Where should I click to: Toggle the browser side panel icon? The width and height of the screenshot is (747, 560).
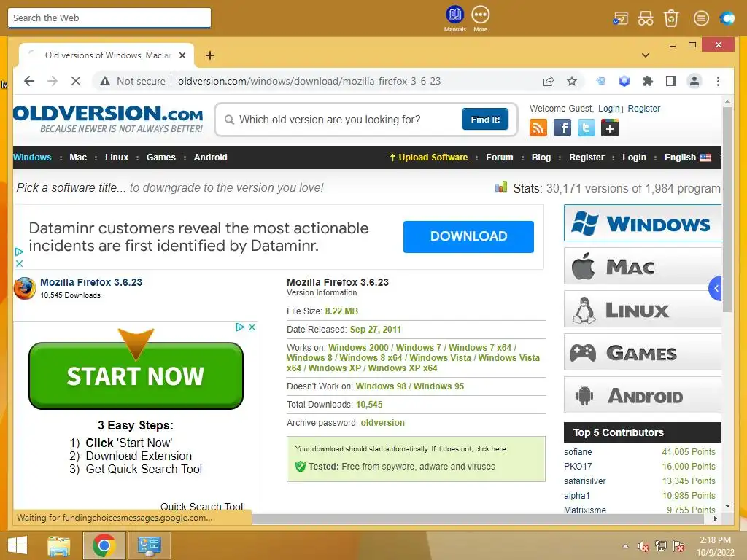(671, 81)
